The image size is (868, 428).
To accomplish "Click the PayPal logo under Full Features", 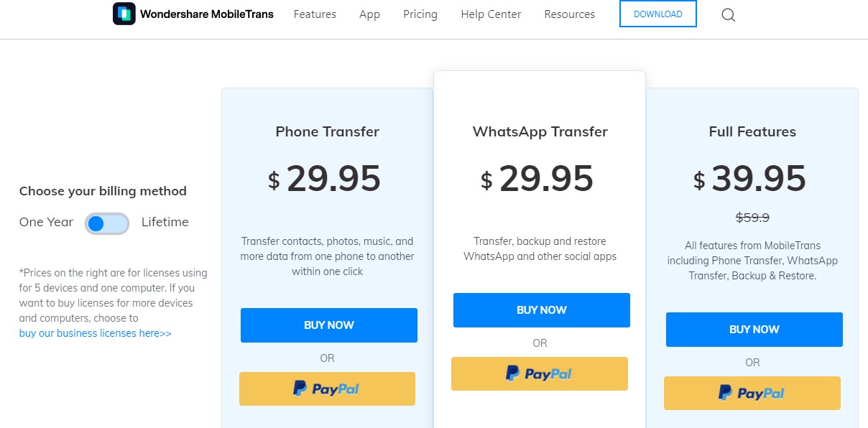I will pos(752,393).
